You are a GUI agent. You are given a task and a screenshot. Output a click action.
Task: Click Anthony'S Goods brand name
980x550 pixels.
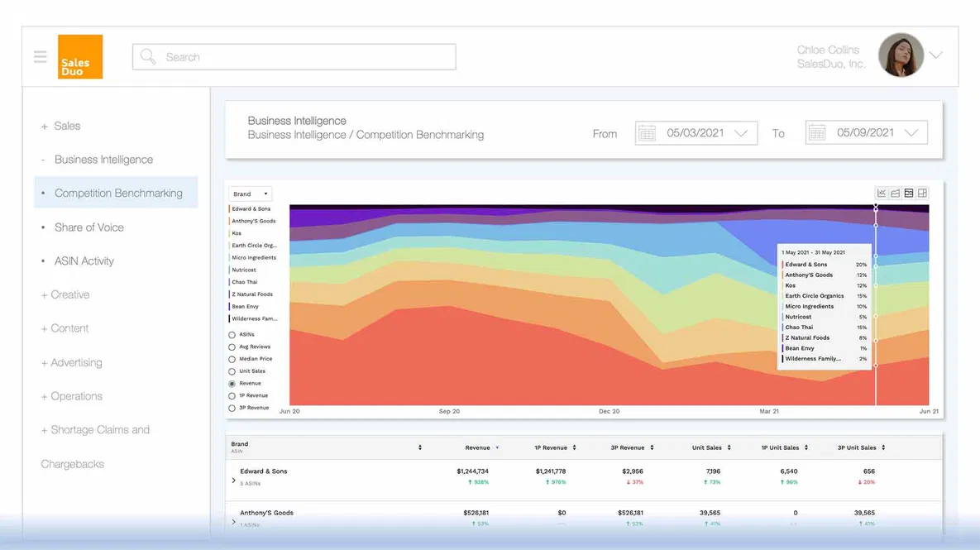click(x=267, y=513)
